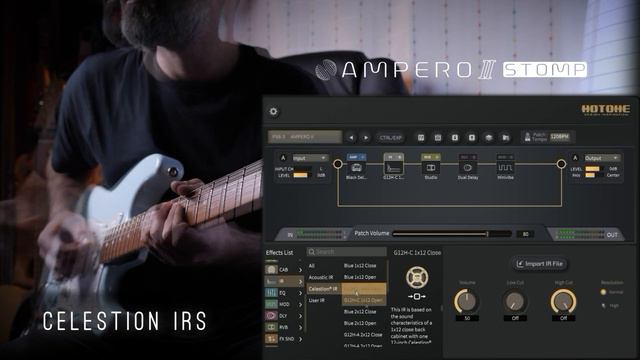640x360 pixels.
Task: Expand the FX SND category chevron
Action: pos(300,338)
